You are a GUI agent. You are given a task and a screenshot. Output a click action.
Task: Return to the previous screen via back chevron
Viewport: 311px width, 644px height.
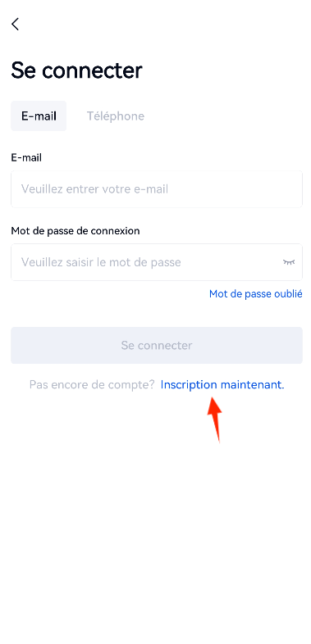[x=16, y=25]
